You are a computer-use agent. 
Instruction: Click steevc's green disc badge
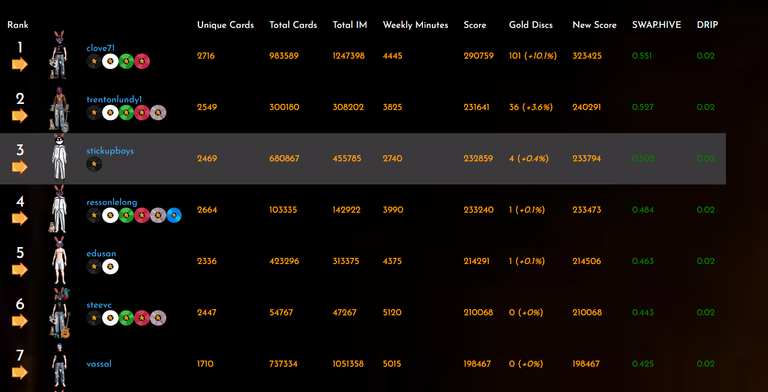coord(126,318)
